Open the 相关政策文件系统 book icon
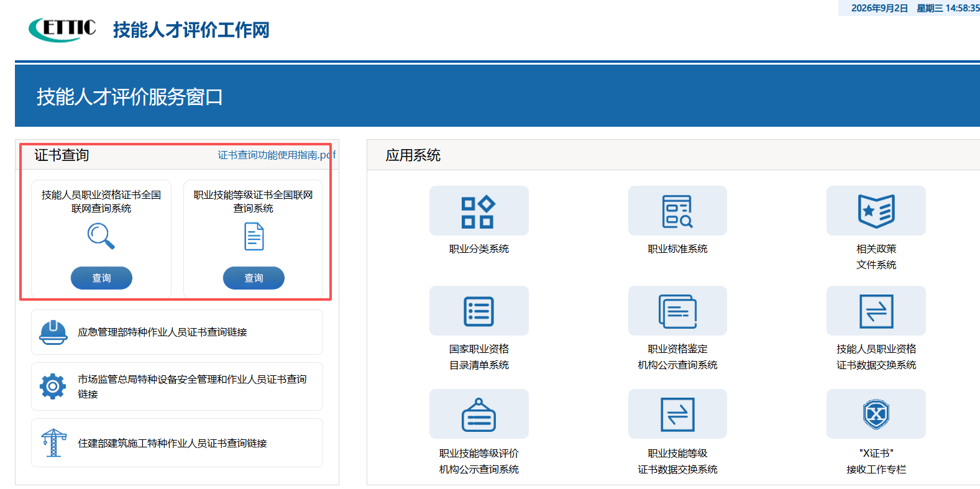This screenshot has height=489, width=980. pyautogui.click(x=876, y=211)
